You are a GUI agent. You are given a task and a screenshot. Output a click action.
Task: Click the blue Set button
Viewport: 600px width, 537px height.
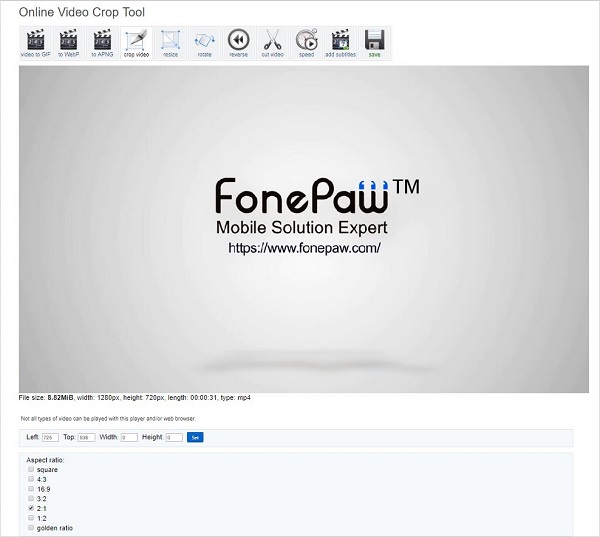[195, 437]
